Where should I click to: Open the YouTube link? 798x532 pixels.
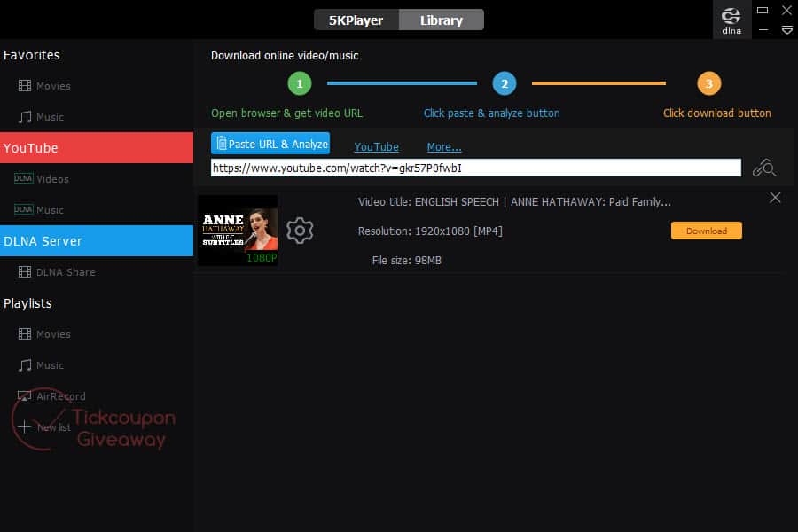[x=376, y=147]
